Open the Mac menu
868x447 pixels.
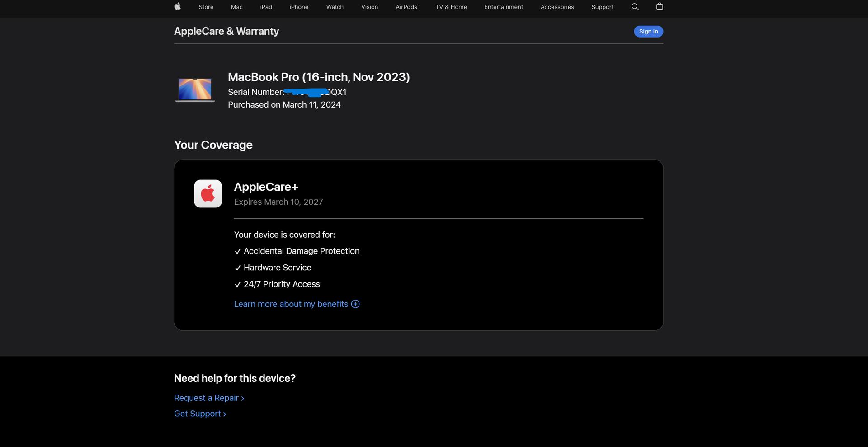pos(237,7)
